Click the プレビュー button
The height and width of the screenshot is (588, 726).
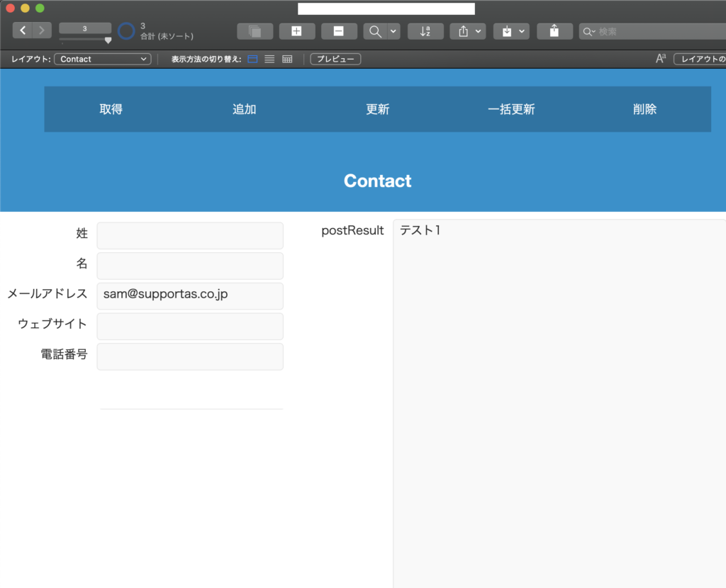click(x=335, y=60)
